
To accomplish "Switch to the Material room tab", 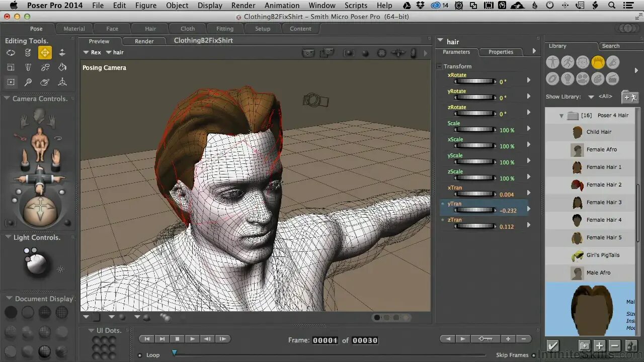I will point(74,29).
